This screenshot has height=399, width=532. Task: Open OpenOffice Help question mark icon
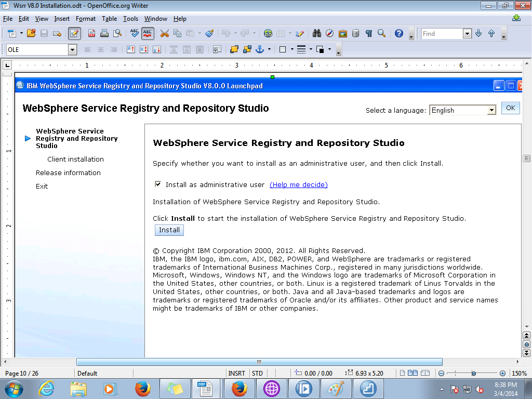pos(399,33)
